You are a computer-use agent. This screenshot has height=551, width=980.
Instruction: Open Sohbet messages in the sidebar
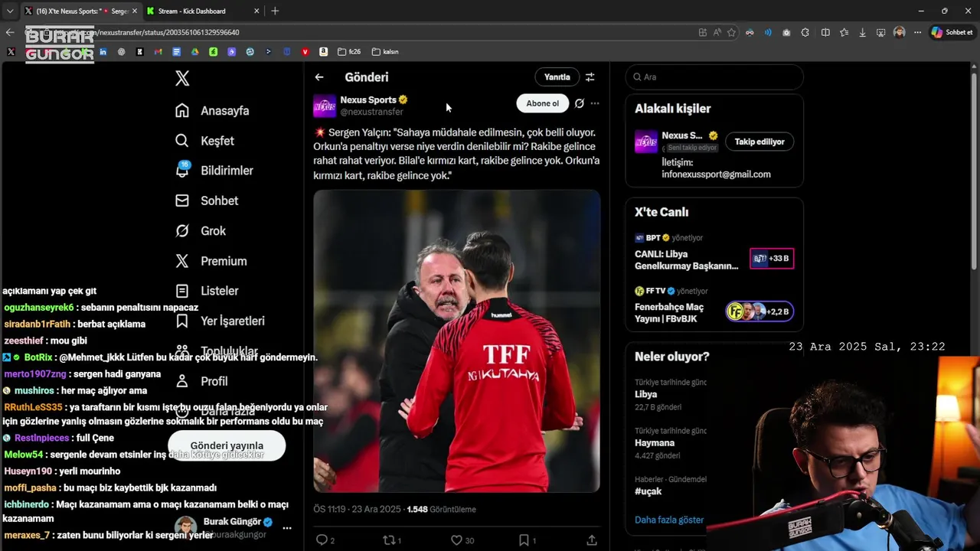point(207,201)
